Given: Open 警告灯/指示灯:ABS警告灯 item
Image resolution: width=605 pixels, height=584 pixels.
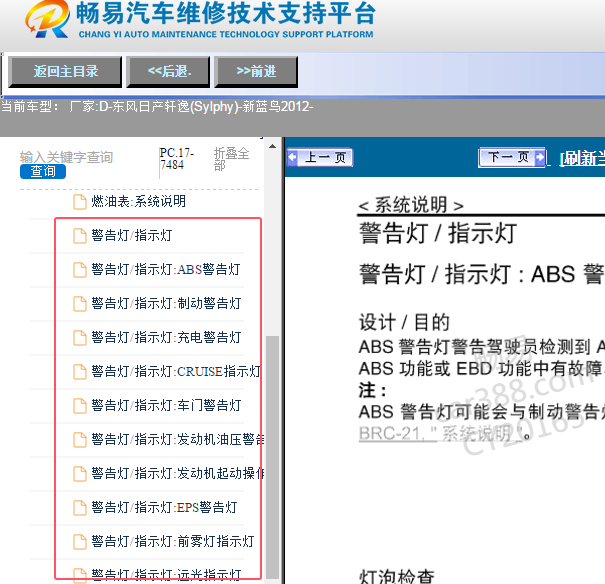Looking at the screenshot, I should pos(166,269).
